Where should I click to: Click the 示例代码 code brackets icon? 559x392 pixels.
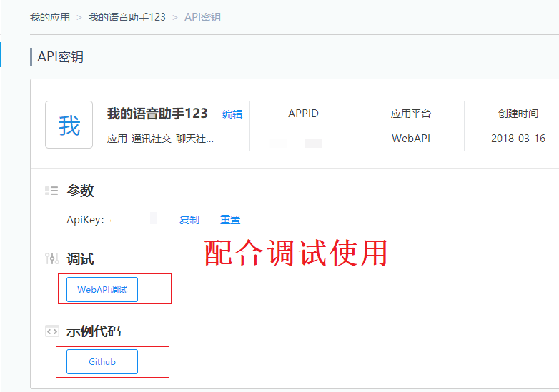(52, 331)
